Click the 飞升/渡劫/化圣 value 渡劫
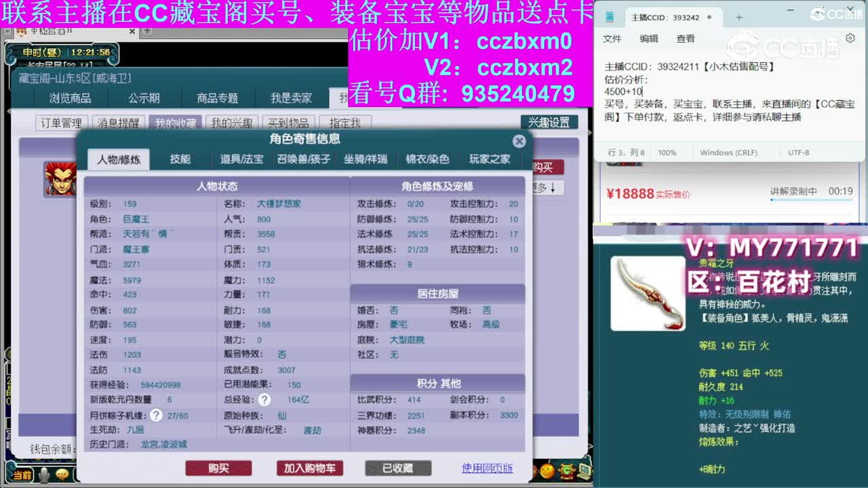The image size is (868, 488). [312, 430]
